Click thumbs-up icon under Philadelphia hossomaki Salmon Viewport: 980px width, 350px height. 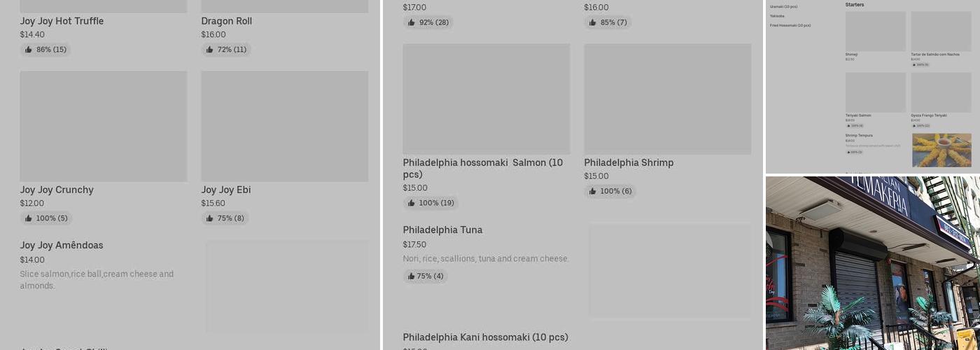412,203
